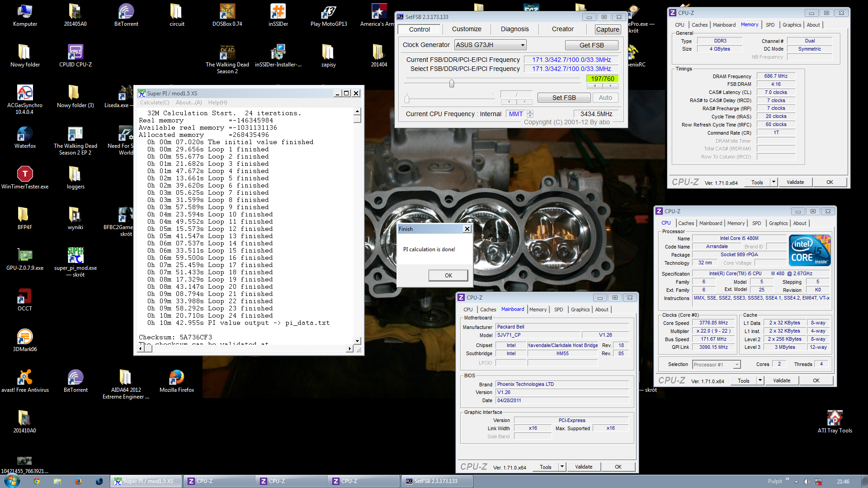Image resolution: width=868 pixels, height=488 pixels.
Task: Open the Windows Start button
Action: [x=12, y=481]
